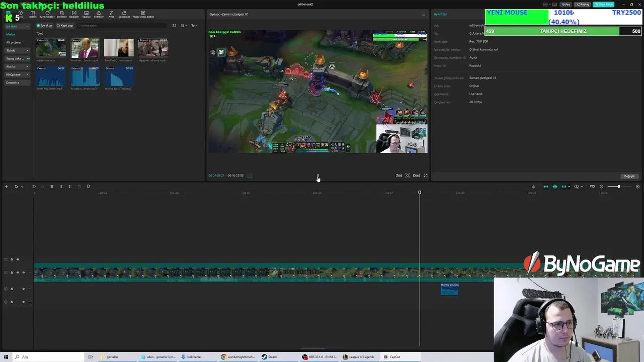644x362 pixels.
Task: Open the Çıkartmalar stickers tab
Action: (47, 14)
